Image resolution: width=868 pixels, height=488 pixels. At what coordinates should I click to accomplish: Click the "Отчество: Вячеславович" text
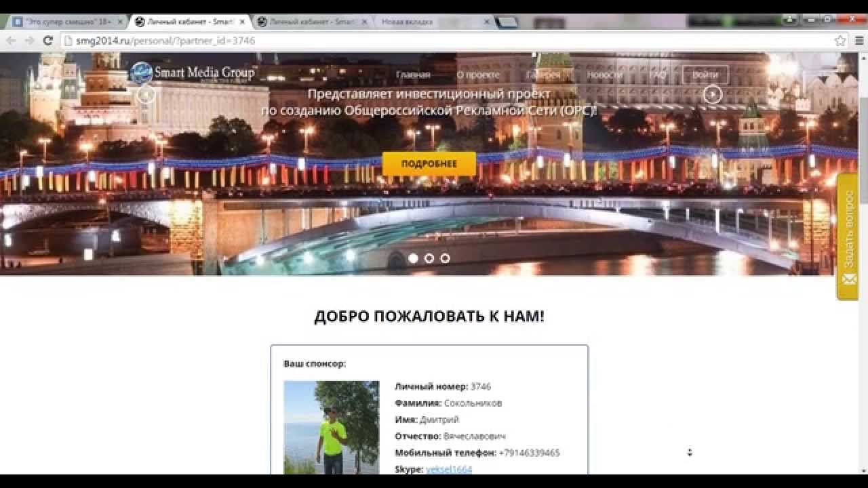[x=450, y=436]
